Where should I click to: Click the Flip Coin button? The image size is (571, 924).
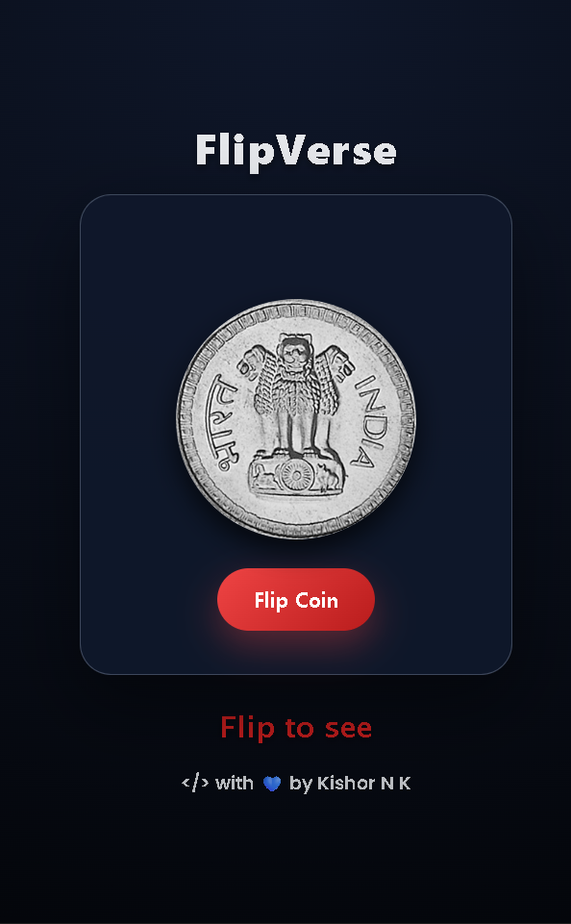[x=296, y=599]
